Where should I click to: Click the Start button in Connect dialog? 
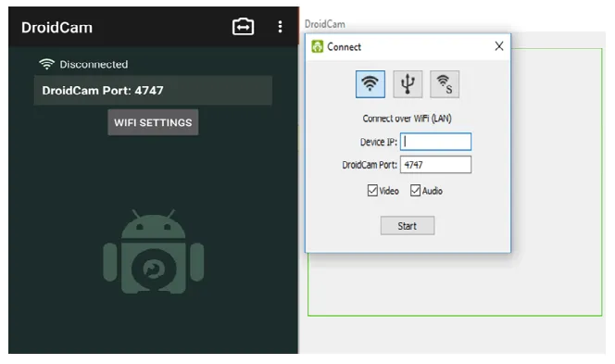408,226
